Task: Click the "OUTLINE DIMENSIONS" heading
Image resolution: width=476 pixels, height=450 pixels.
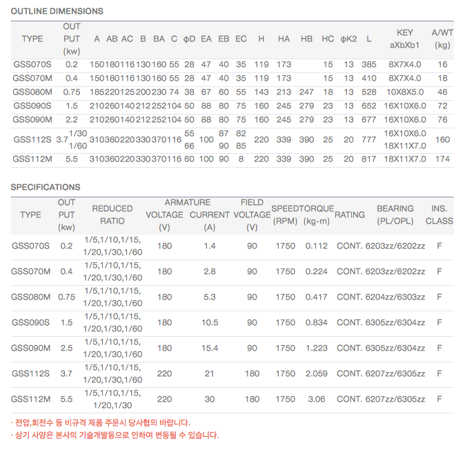Action: (x=57, y=11)
